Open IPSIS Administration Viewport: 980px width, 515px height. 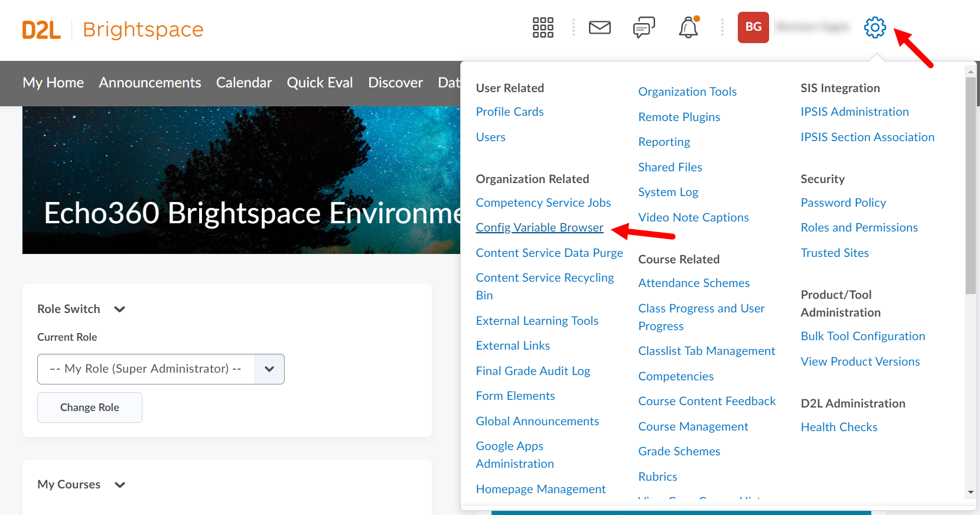[855, 112]
